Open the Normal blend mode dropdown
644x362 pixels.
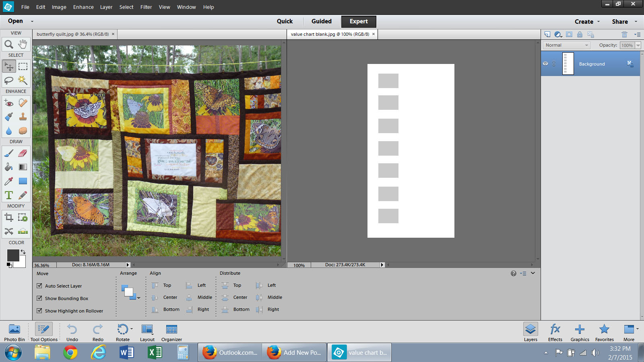(567, 45)
